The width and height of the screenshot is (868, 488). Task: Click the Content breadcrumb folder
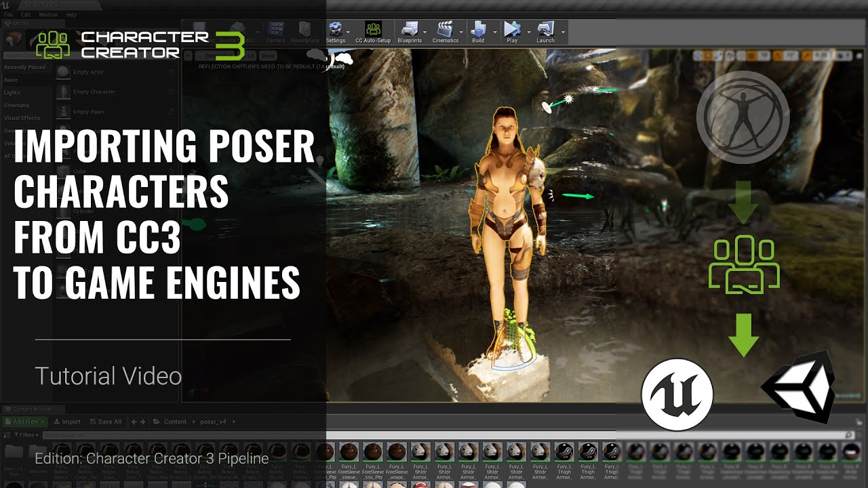point(175,422)
